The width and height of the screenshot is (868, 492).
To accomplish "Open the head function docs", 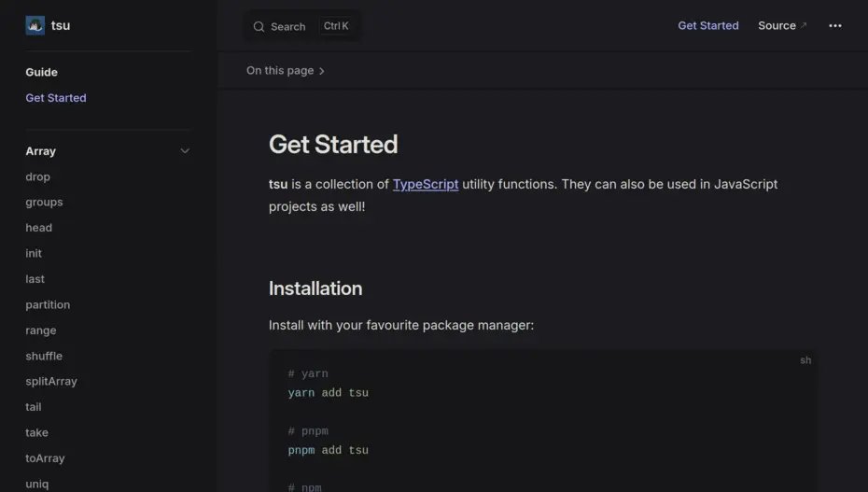I will tap(39, 228).
